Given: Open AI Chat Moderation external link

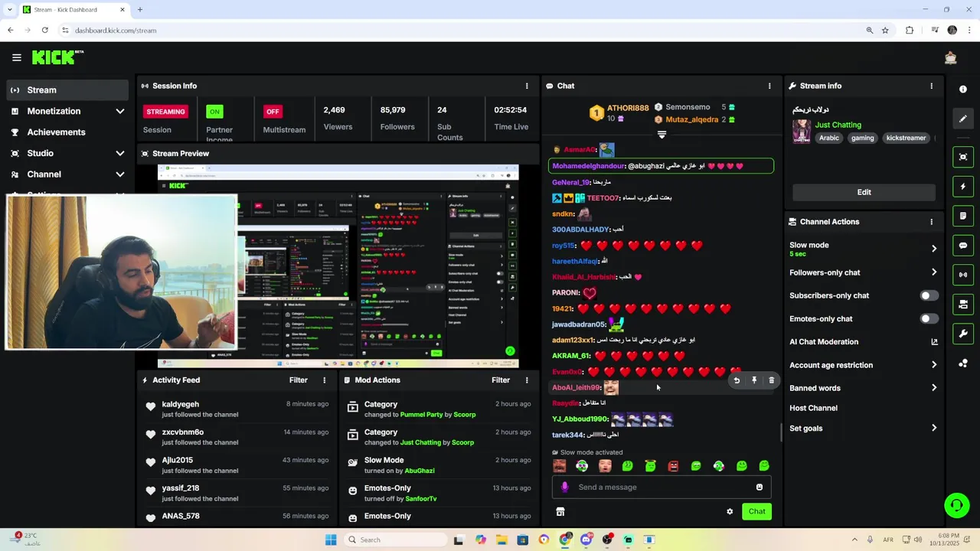Looking at the screenshot, I should click(934, 342).
